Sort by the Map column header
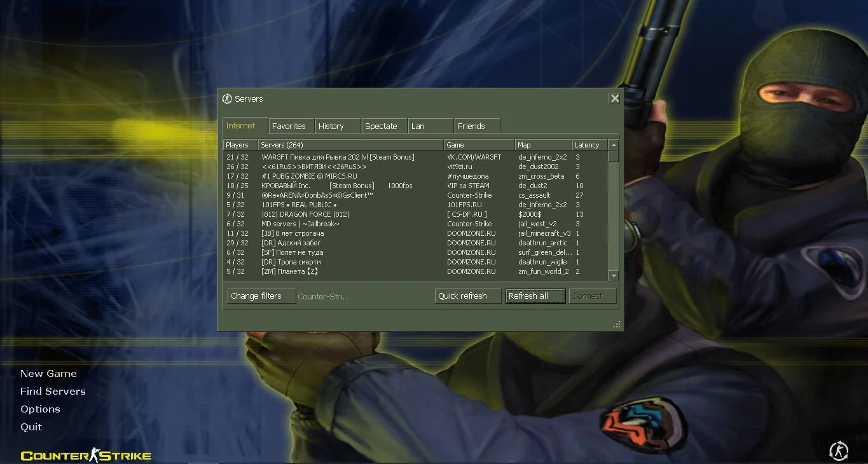This screenshot has height=464, width=868. coord(542,145)
